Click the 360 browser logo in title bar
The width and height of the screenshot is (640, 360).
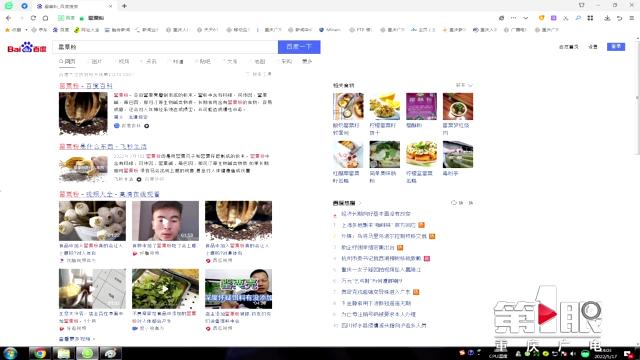click(9, 6)
